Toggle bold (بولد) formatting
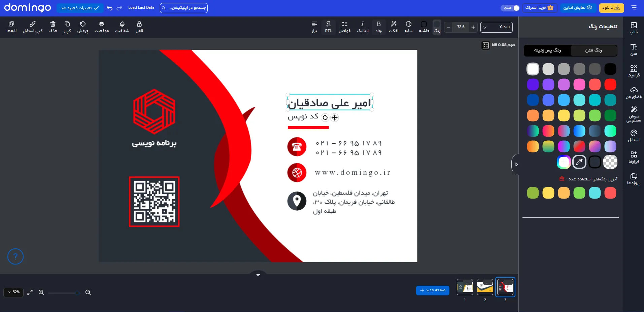The image size is (644, 312). point(379,27)
